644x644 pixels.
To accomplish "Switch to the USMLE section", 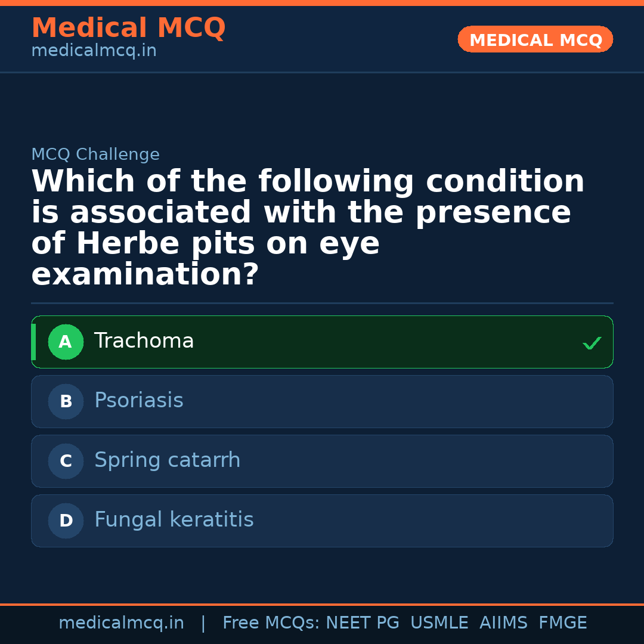I will point(439,623).
